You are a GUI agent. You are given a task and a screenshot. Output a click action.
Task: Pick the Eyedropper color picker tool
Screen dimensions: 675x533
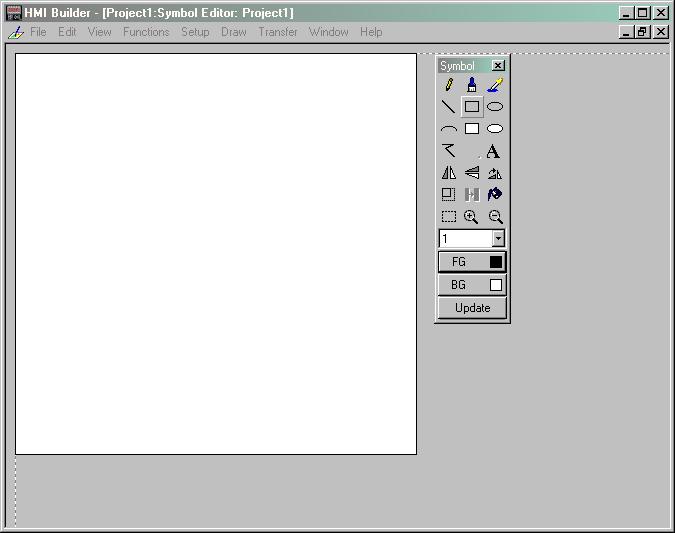pos(495,85)
